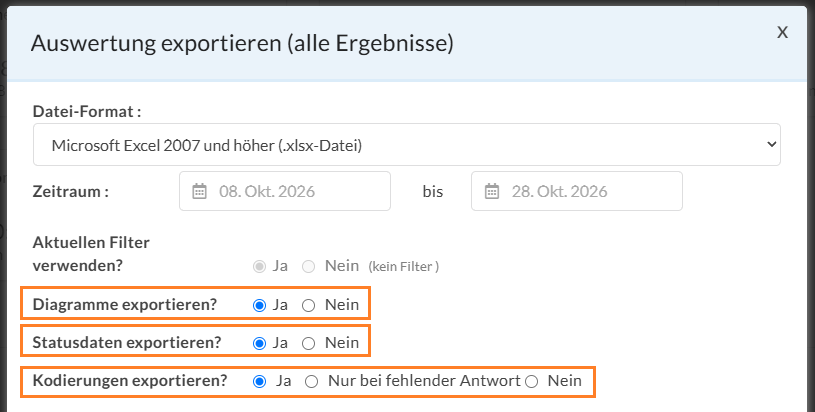Select Nein for Statusdaten exportieren
The image size is (815, 412).
click(x=309, y=343)
